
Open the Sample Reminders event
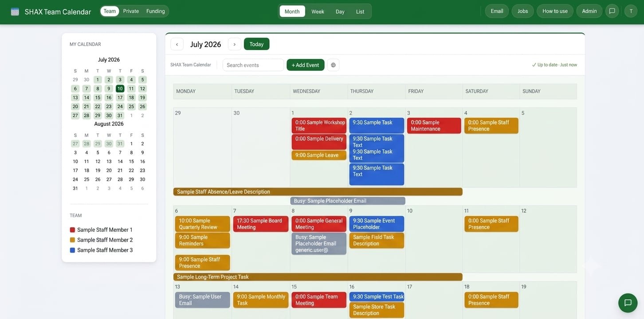(203, 241)
